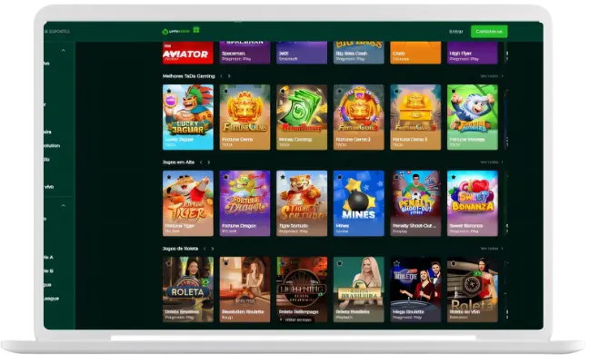Image resolution: width=589 pixels, height=364 pixels.
Task: Open the Evolution Roulette table
Action: [245, 290]
